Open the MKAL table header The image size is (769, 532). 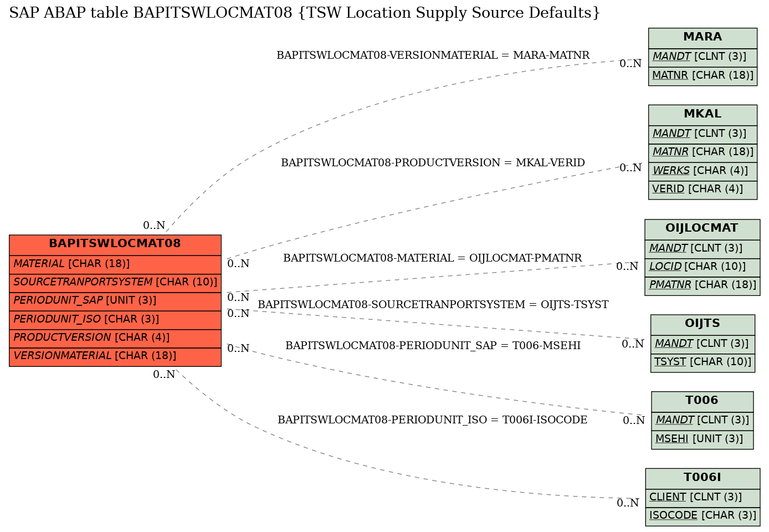pos(703,115)
